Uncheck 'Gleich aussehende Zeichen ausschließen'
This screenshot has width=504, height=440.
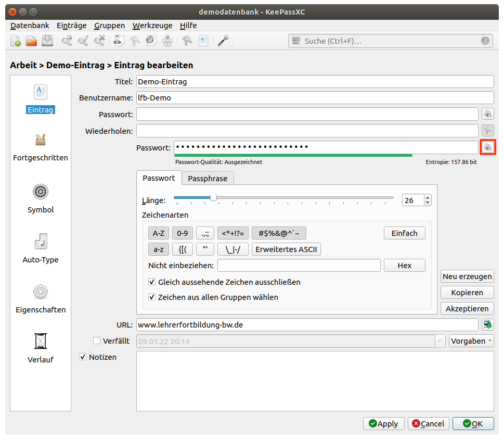[x=152, y=282]
